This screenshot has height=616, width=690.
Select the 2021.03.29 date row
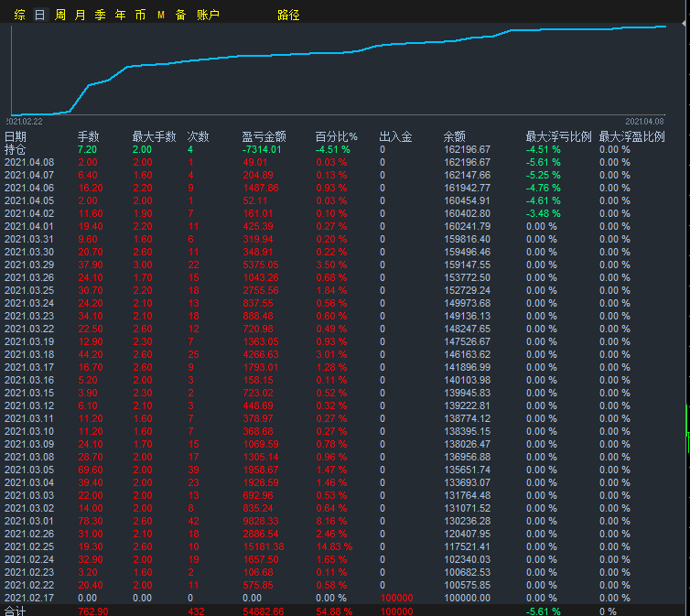29,265
